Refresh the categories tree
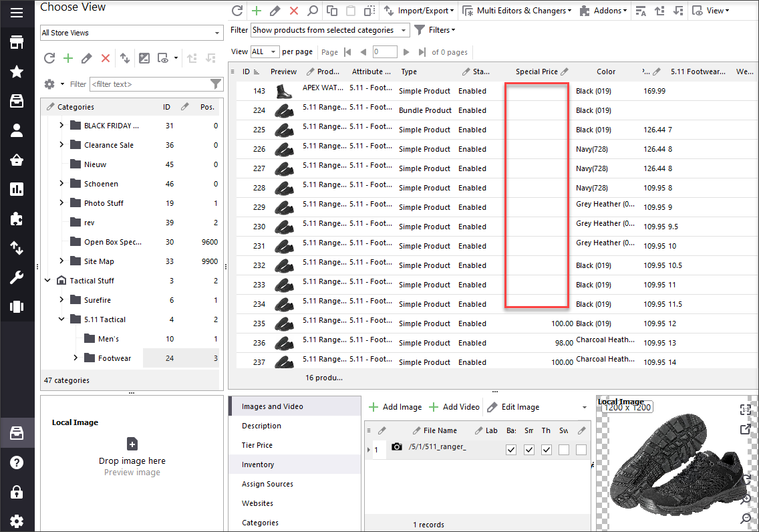This screenshot has height=532, width=759. [x=49, y=58]
